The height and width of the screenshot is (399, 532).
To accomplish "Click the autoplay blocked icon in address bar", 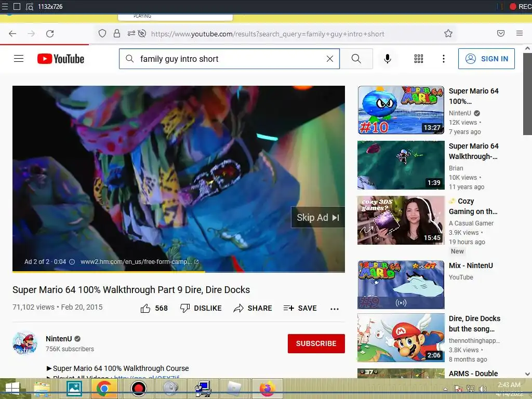I will (x=142, y=33).
